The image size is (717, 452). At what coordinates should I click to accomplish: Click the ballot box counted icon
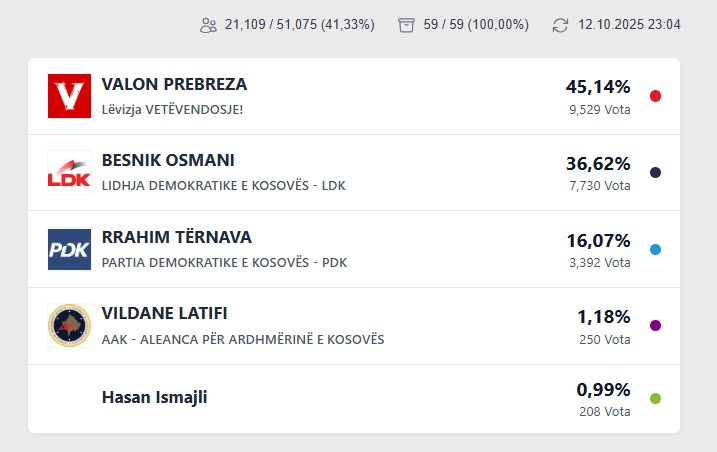point(405,25)
